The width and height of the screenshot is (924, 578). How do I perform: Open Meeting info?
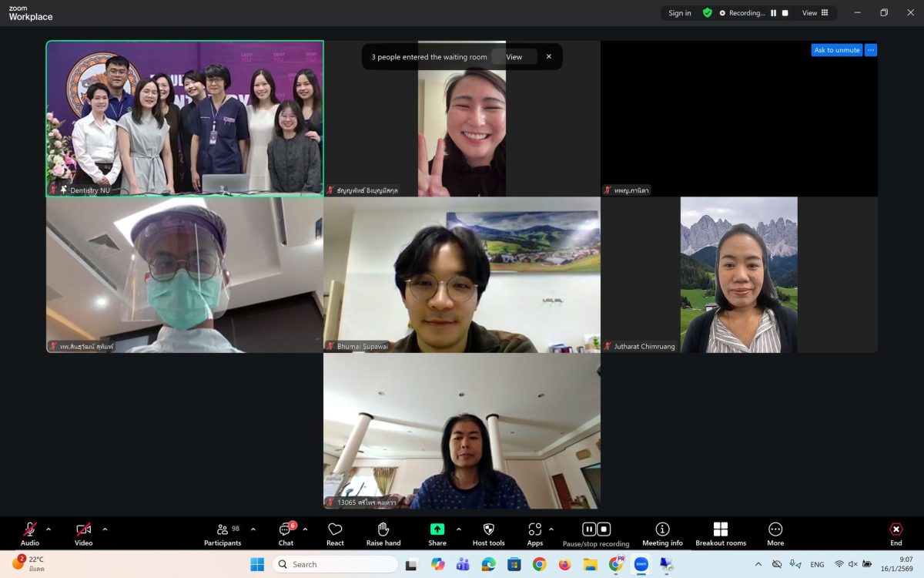662,530
